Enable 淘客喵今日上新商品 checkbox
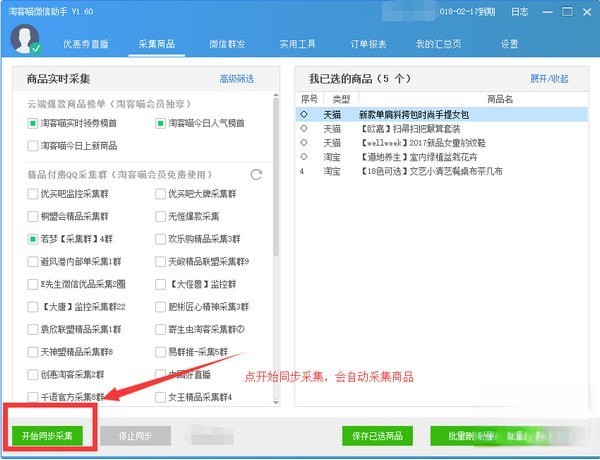This screenshot has width=600, height=460. (33, 146)
